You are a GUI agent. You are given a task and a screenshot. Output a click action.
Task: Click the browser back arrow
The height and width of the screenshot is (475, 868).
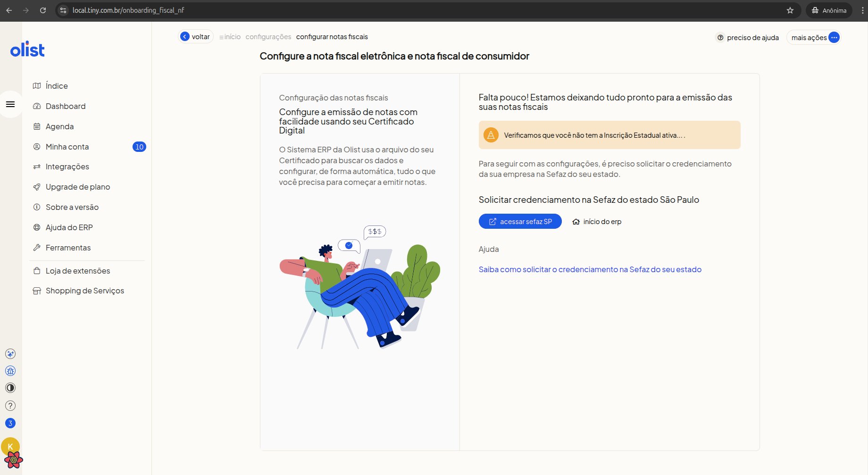click(x=9, y=10)
